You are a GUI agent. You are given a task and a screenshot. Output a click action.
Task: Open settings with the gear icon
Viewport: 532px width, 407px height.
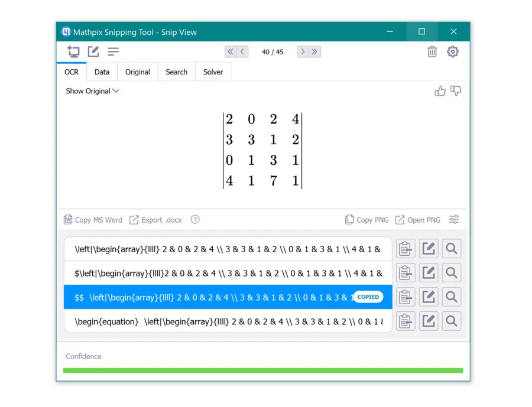tap(453, 51)
